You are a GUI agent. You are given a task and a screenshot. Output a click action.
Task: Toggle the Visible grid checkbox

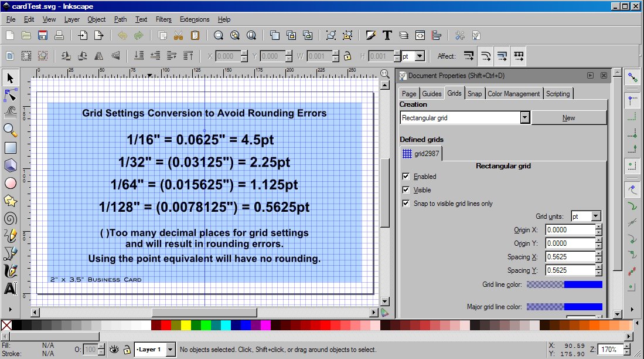(x=406, y=190)
